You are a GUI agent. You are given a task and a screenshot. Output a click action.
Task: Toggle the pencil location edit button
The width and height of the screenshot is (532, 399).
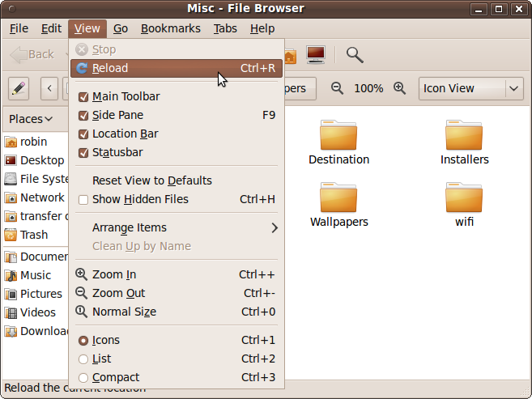pyautogui.click(x=19, y=88)
